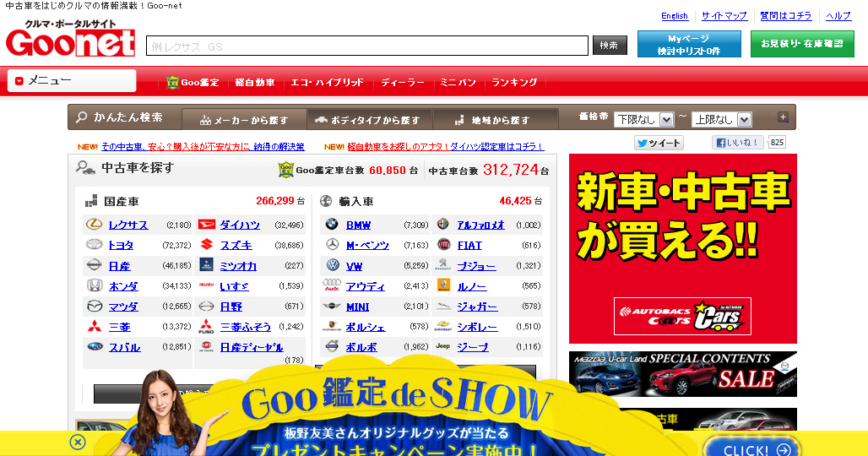Open the Mazda U-car Land SALE banner

point(682,374)
